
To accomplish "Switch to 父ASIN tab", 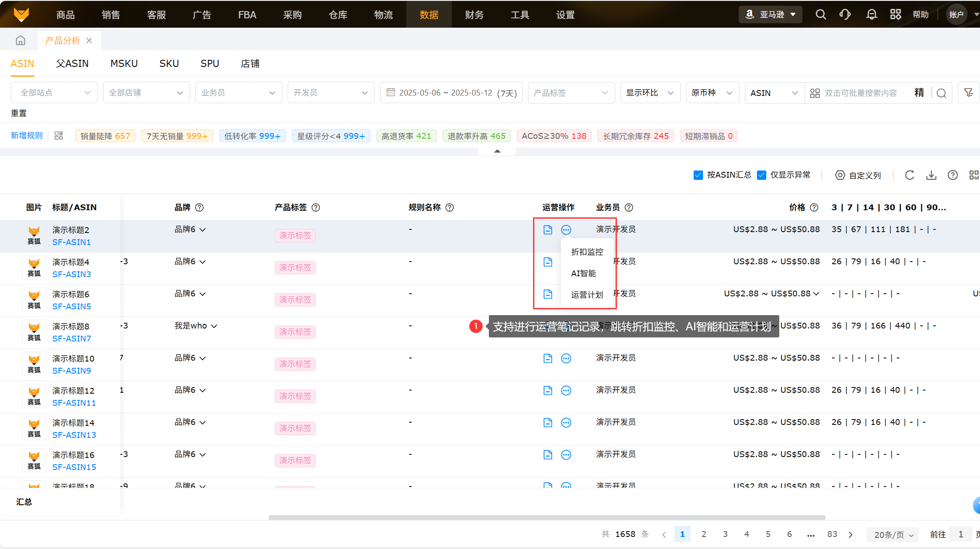I will click(x=72, y=64).
